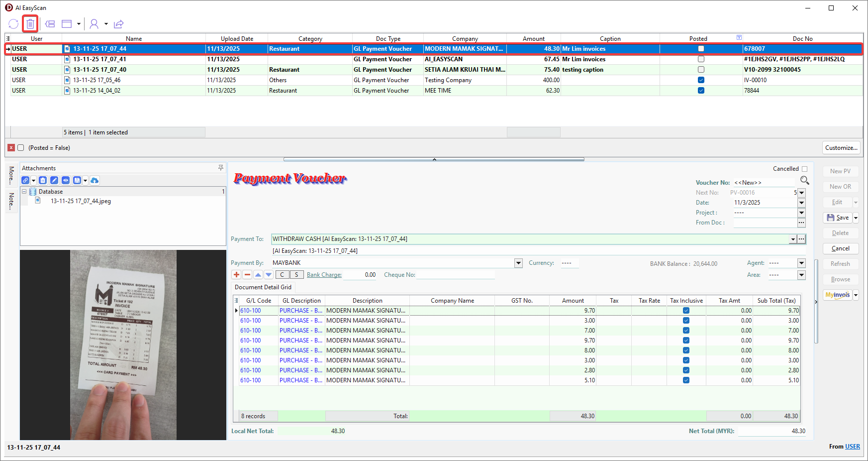Click the Cheque No input field
The width and height of the screenshot is (868, 461).
click(455, 275)
